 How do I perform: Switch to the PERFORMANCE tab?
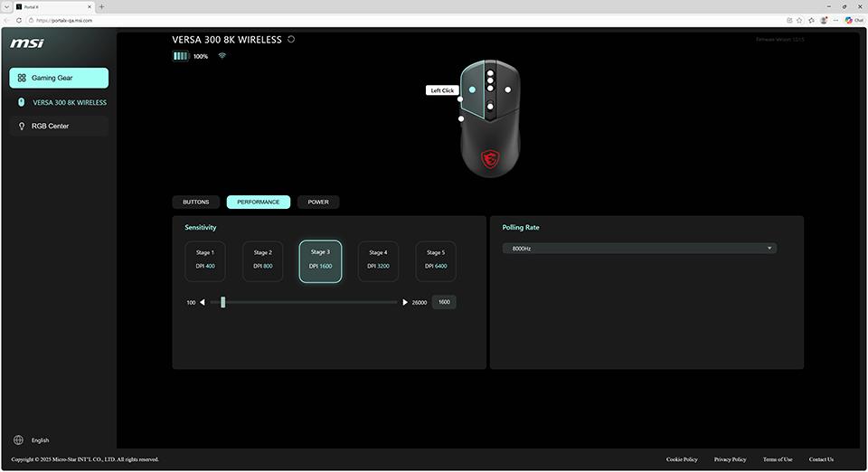(x=259, y=202)
